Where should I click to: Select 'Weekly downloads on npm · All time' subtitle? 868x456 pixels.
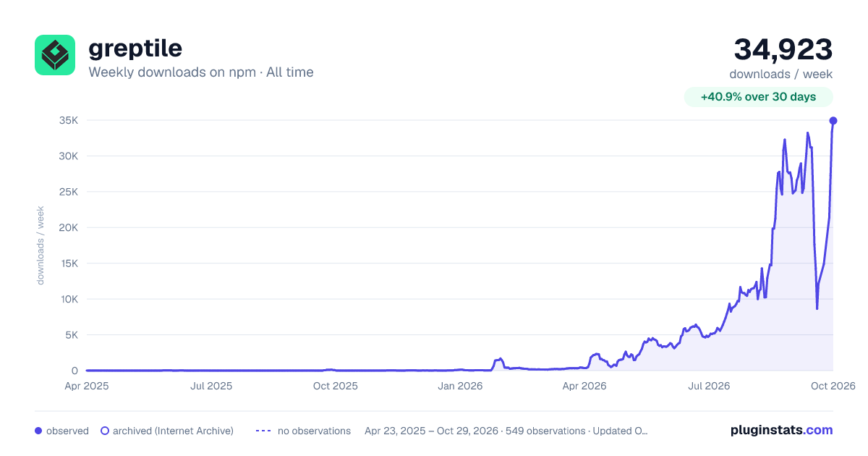(x=201, y=72)
